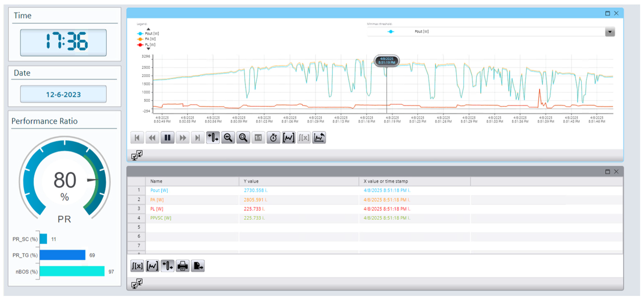Toggle Pout [W] trend in legend
The height and width of the screenshot is (300, 644).
click(x=151, y=33)
